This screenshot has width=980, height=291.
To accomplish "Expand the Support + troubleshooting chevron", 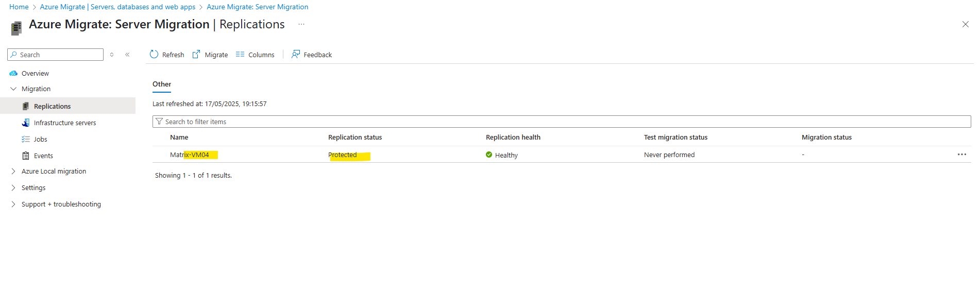I will pyautogui.click(x=13, y=204).
